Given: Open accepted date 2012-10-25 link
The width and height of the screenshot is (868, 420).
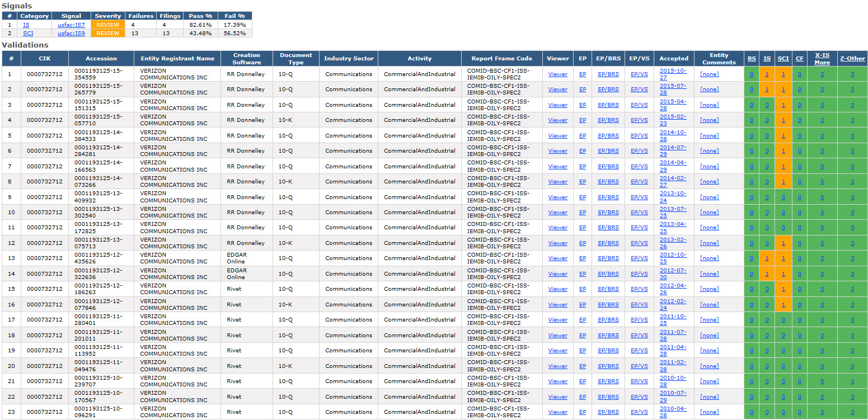Looking at the screenshot, I should point(673,258).
